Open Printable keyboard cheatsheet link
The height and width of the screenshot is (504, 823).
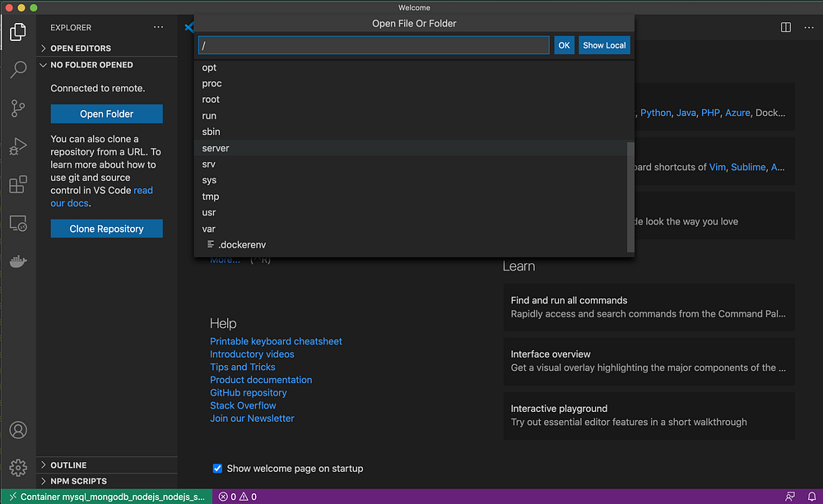(x=276, y=341)
